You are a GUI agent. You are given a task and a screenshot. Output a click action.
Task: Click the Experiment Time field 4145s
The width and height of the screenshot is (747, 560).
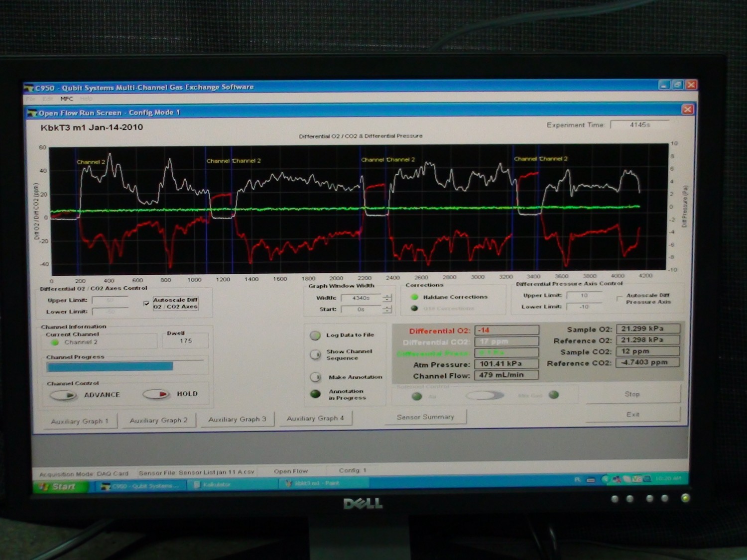[639, 124]
